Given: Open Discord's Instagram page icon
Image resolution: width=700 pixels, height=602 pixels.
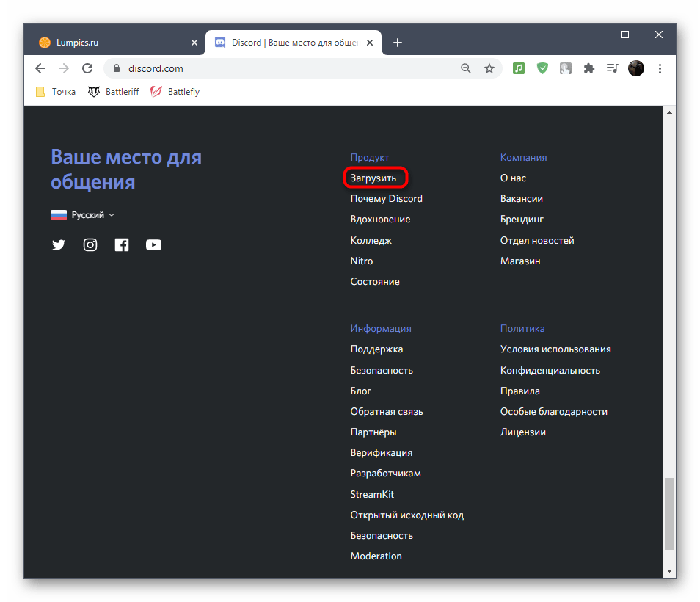Looking at the screenshot, I should tap(90, 245).
